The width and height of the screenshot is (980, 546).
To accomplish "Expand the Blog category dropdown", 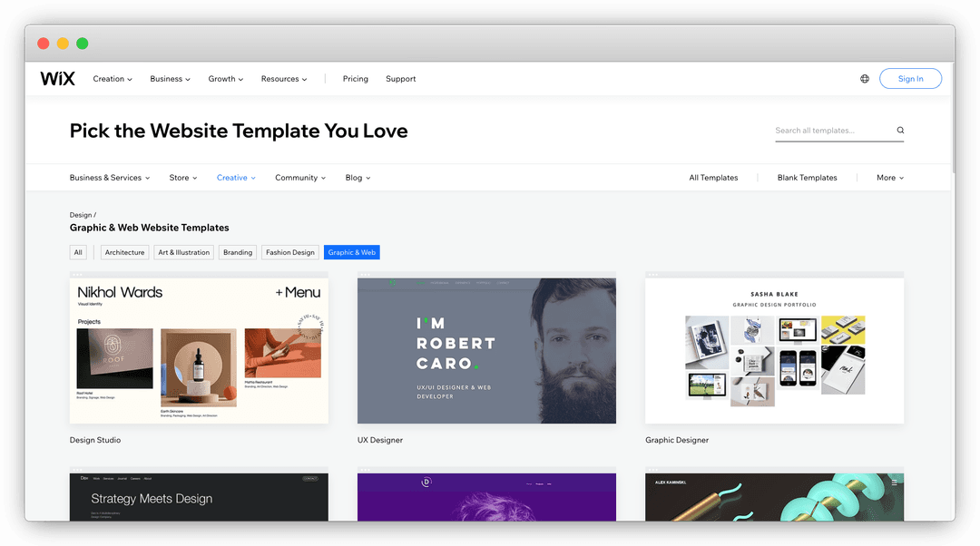I will [358, 178].
